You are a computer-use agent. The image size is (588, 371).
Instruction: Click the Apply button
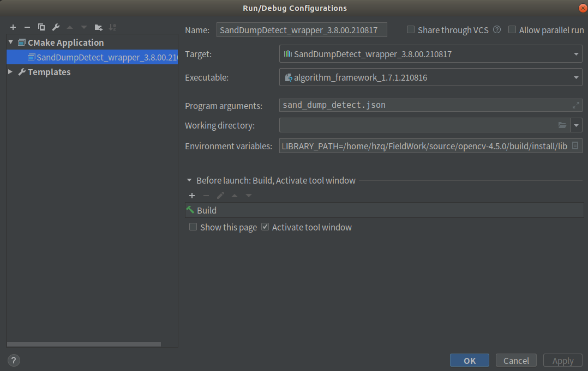pyautogui.click(x=562, y=360)
